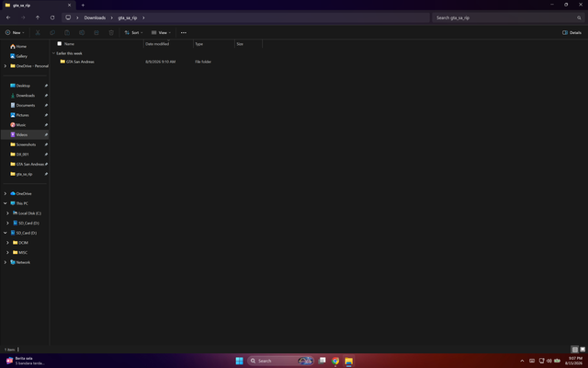Click the PC monitor icon in address bar

68,17
